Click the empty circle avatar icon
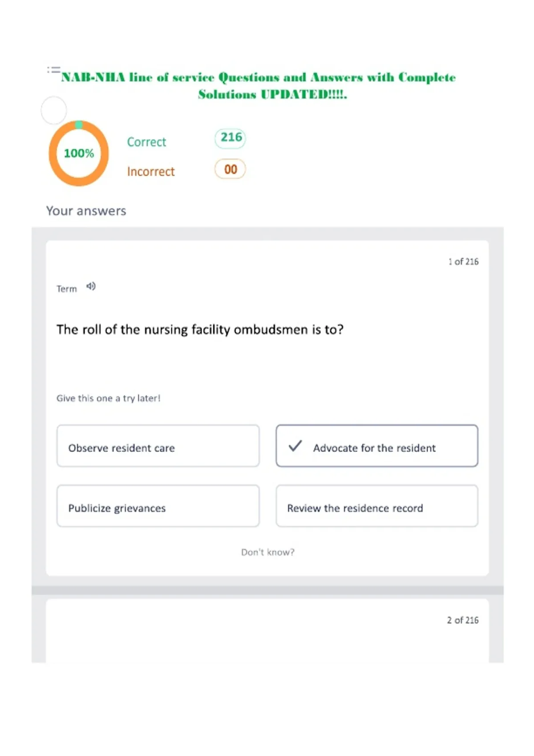The height and width of the screenshot is (756, 534). (54, 110)
